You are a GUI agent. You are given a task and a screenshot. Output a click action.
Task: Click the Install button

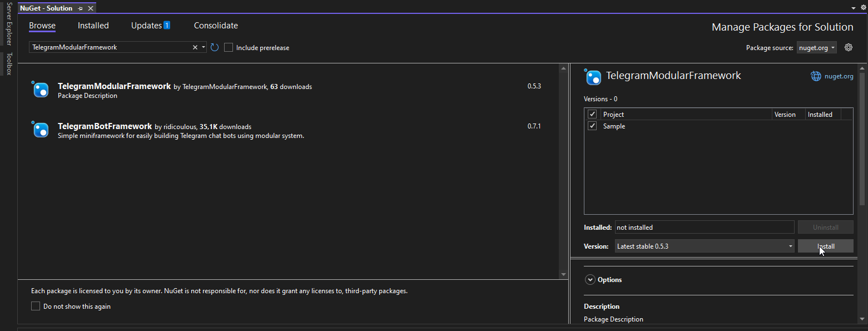pyautogui.click(x=825, y=246)
